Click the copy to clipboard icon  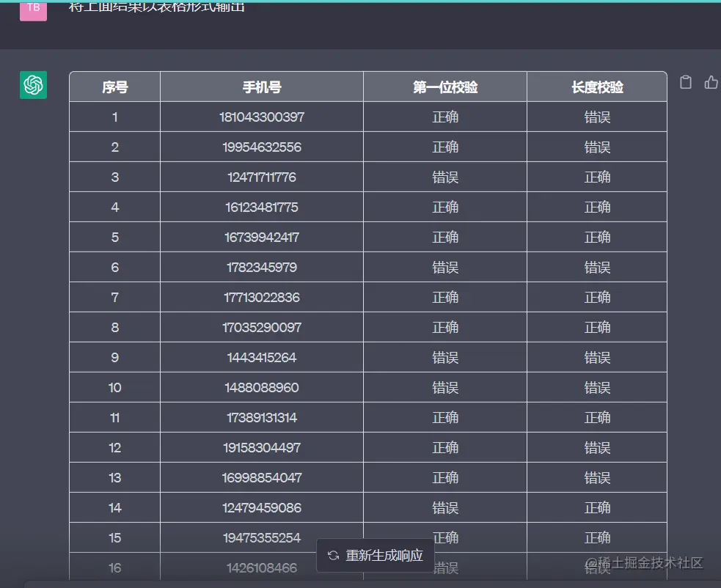tap(686, 82)
